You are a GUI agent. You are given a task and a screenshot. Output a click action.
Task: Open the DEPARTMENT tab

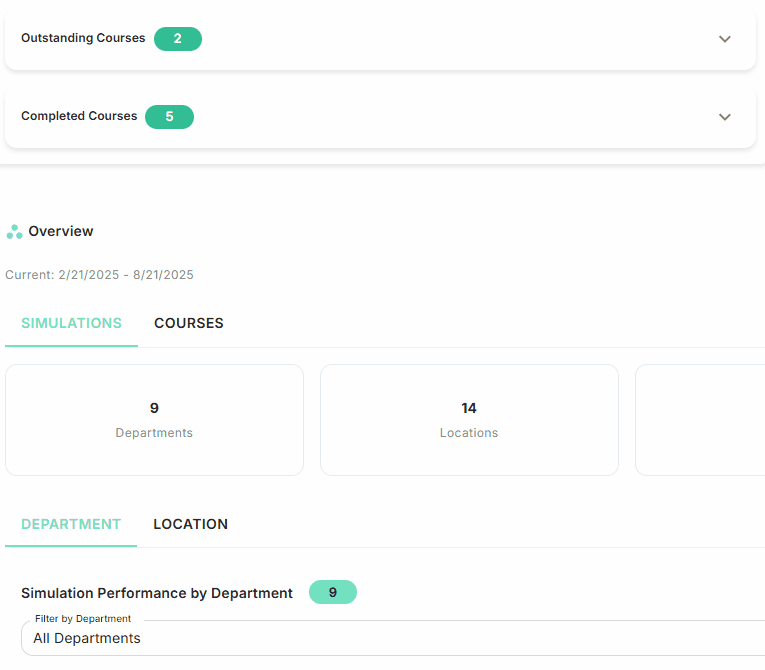(x=71, y=524)
